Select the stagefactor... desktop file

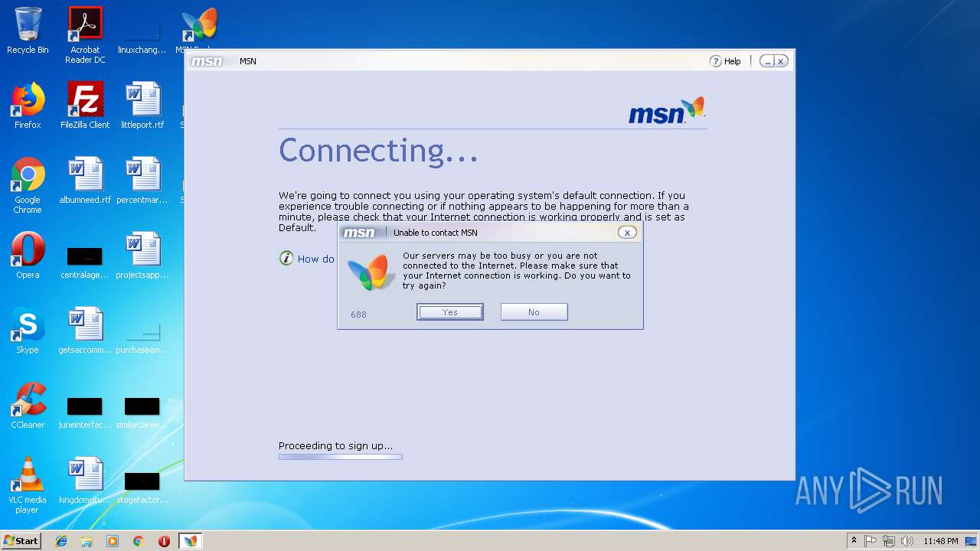[x=142, y=487]
